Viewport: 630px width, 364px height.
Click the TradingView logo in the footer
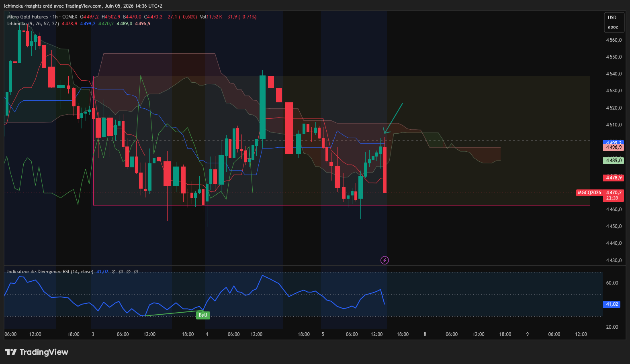(37, 352)
